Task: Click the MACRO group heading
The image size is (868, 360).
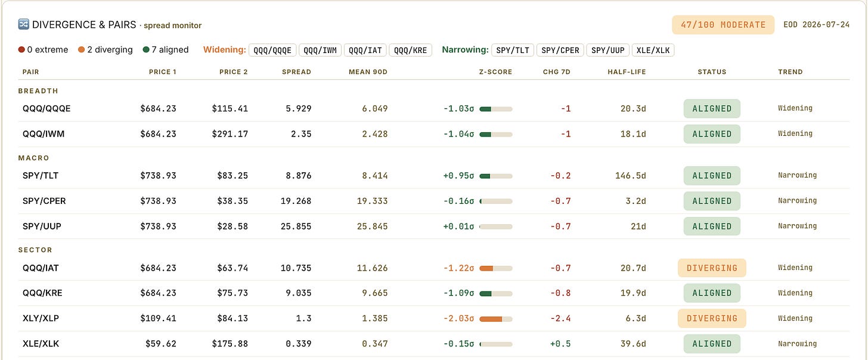Action: tap(33, 158)
